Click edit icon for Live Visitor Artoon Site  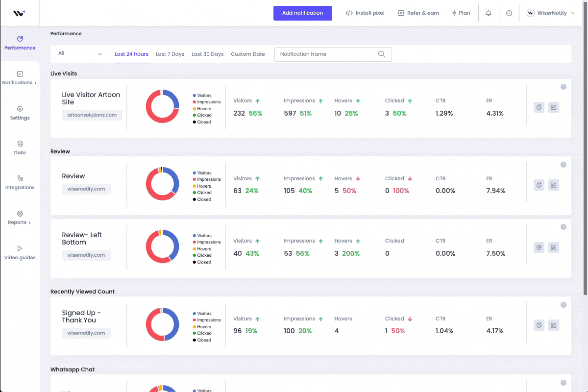tap(553, 107)
